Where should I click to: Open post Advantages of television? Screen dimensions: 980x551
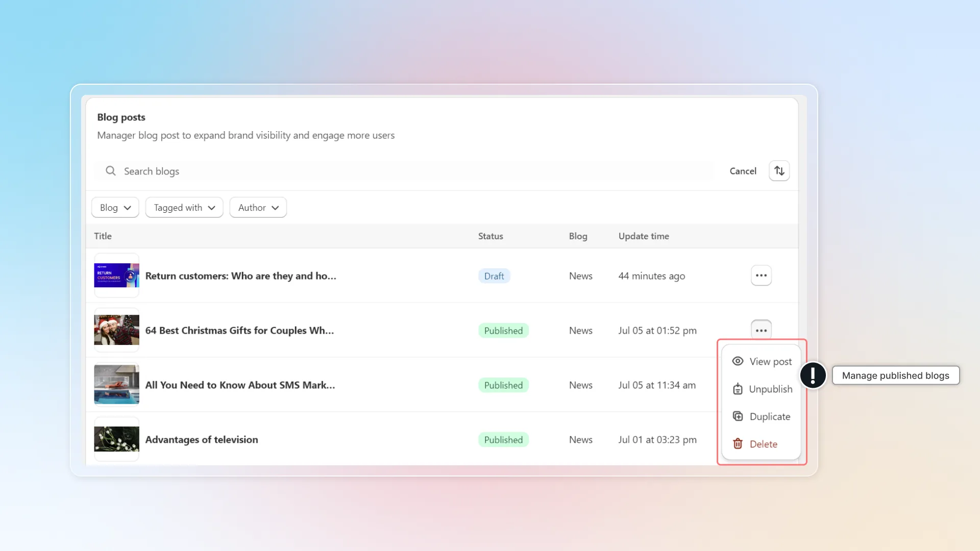pos(202,440)
